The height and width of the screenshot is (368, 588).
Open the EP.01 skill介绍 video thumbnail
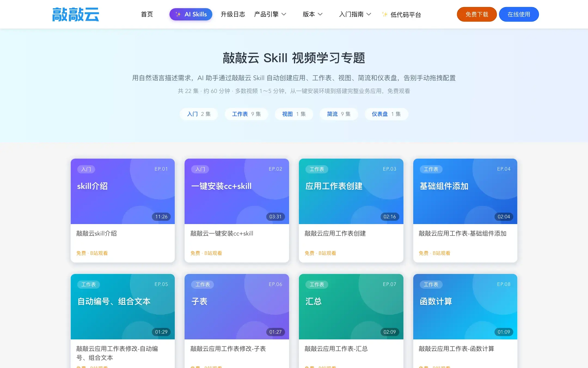[x=123, y=191]
